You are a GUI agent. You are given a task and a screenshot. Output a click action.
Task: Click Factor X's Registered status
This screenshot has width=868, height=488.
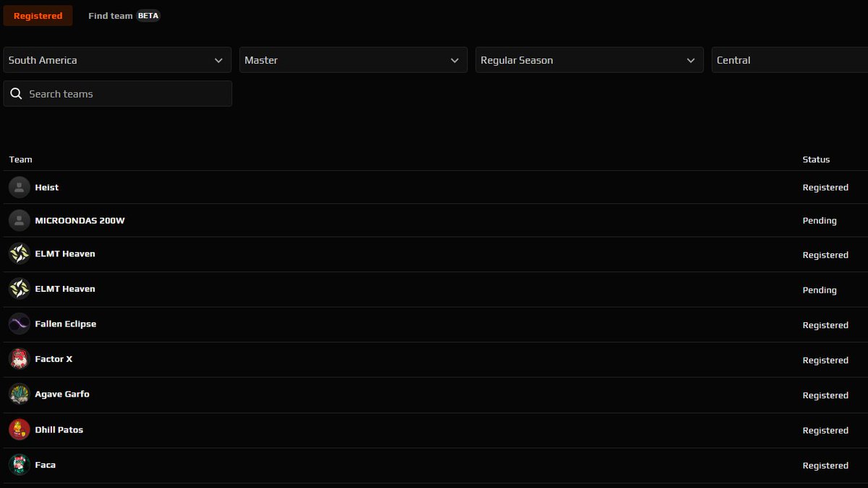pos(825,361)
